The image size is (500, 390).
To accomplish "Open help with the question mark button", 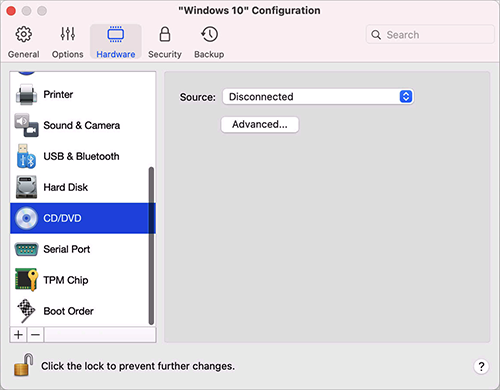I will pos(481,366).
